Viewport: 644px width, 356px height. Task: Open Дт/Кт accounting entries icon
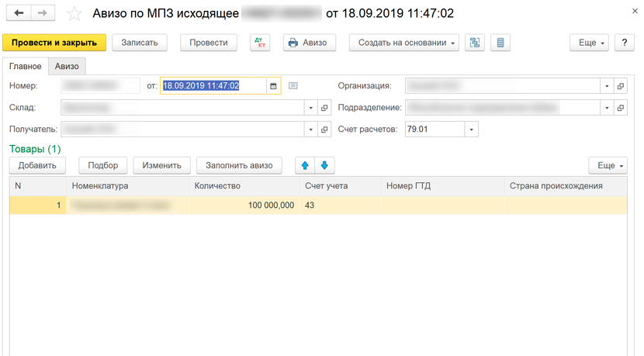click(260, 43)
